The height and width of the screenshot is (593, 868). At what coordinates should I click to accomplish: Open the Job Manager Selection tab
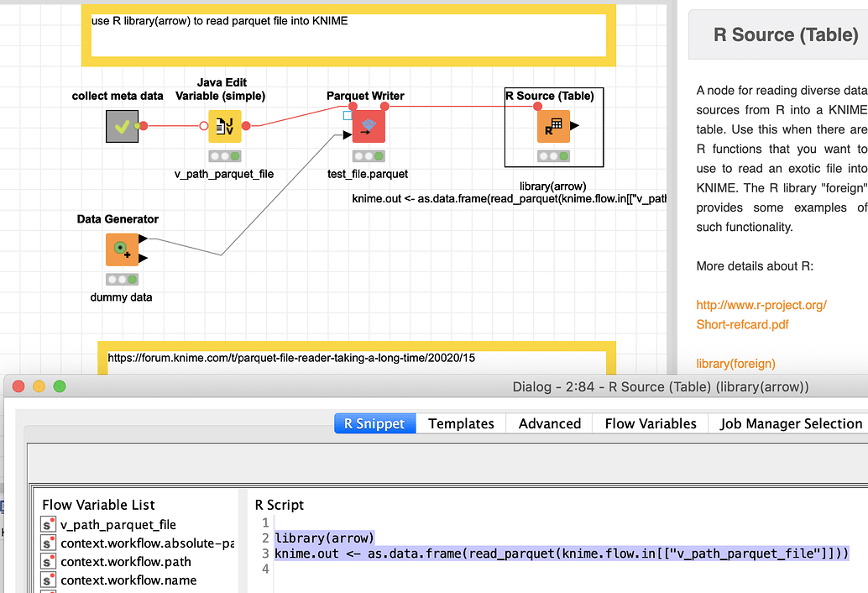click(x=788, y=423)
